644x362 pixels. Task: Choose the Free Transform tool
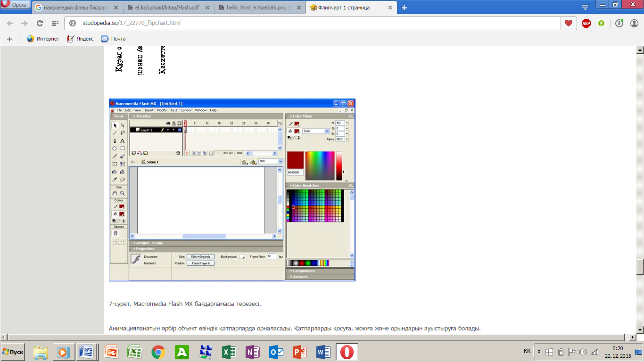click(115, 164)
